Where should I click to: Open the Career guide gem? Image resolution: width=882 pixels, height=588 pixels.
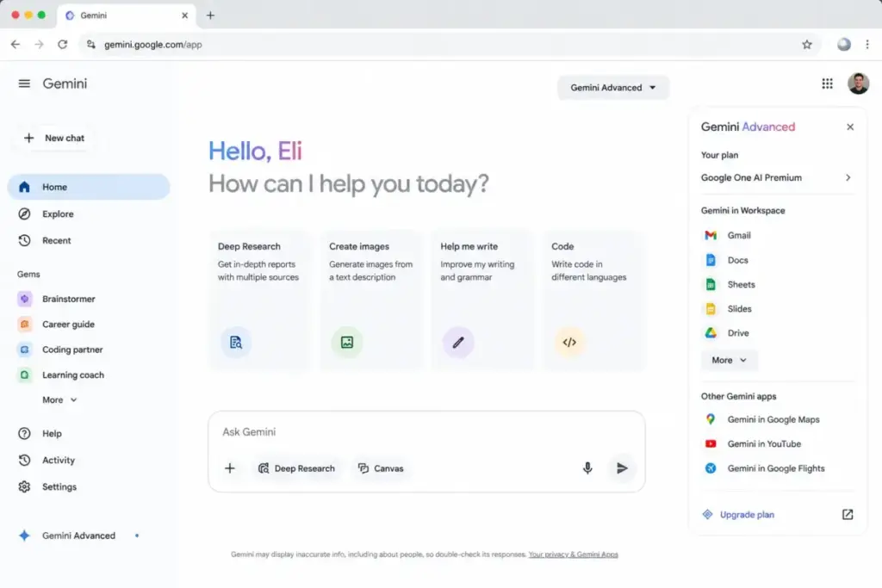[56, 325]
